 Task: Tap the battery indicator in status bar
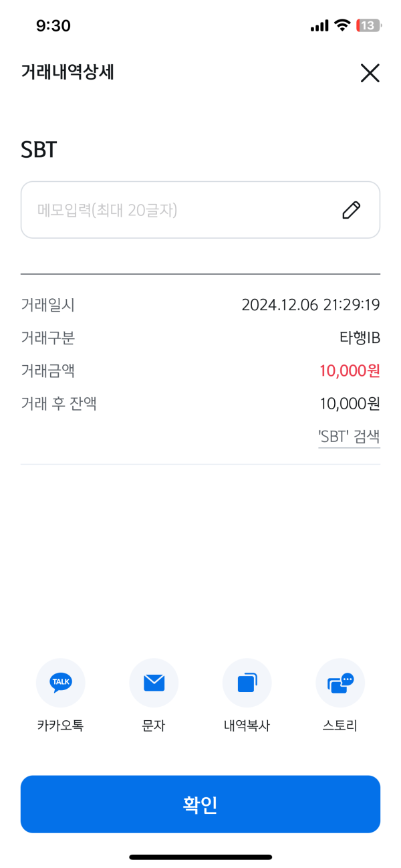point(369,26)
